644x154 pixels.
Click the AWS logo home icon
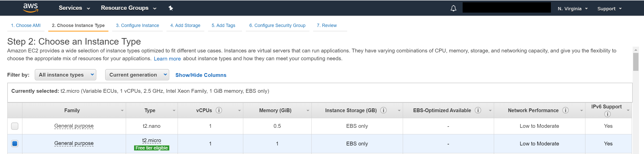pyautogui.click(x=30, y=8)
